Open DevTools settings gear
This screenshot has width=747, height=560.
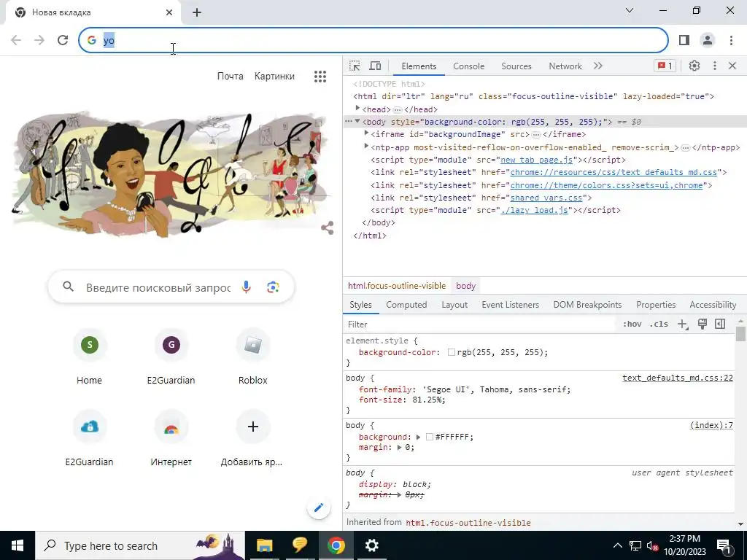pos(694,66)
